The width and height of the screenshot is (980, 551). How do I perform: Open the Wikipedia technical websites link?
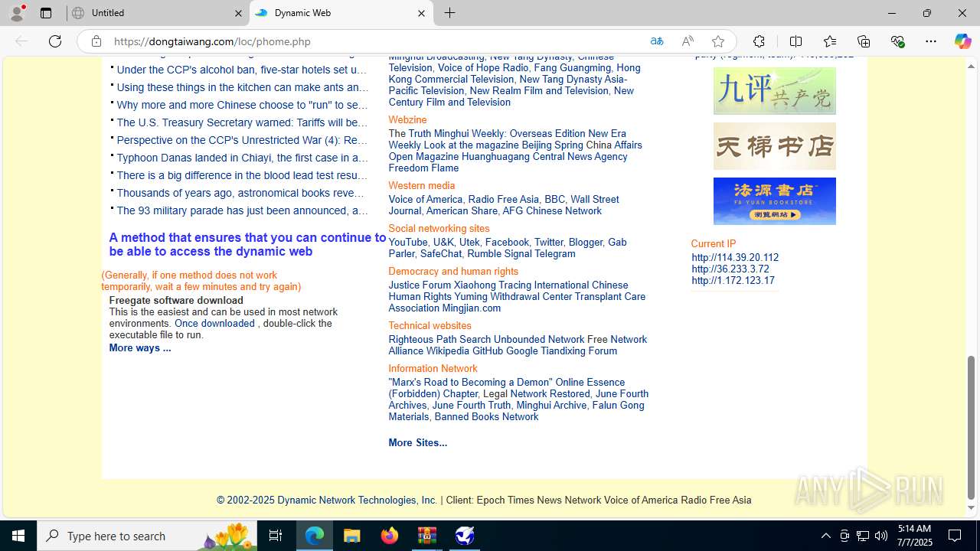[448, 351]
